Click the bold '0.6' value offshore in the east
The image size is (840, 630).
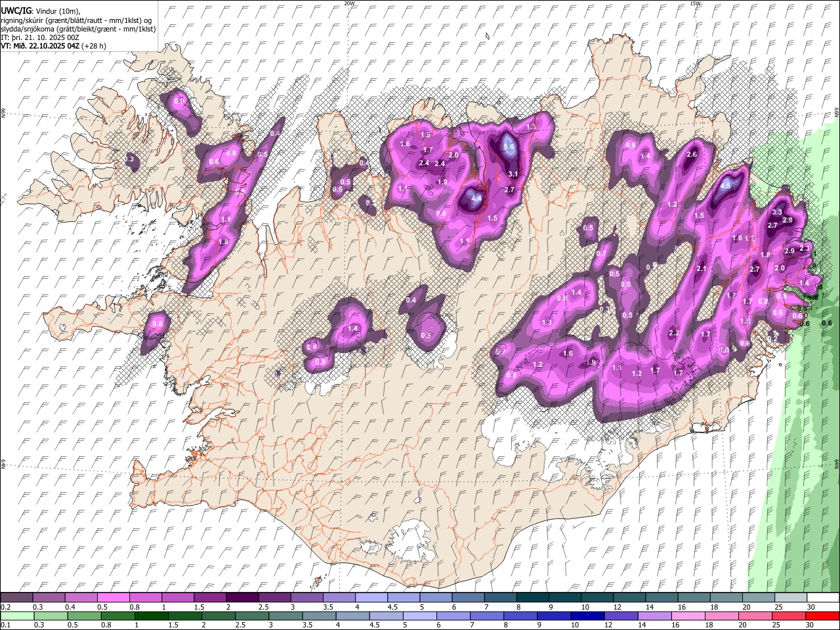[x=827, y=323]
